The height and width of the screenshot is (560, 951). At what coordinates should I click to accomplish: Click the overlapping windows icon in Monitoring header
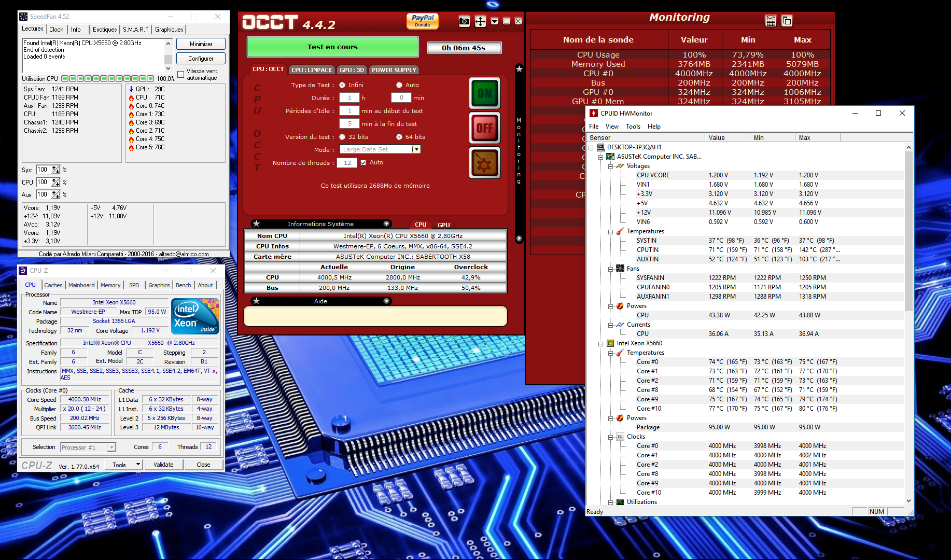point(787,21)
